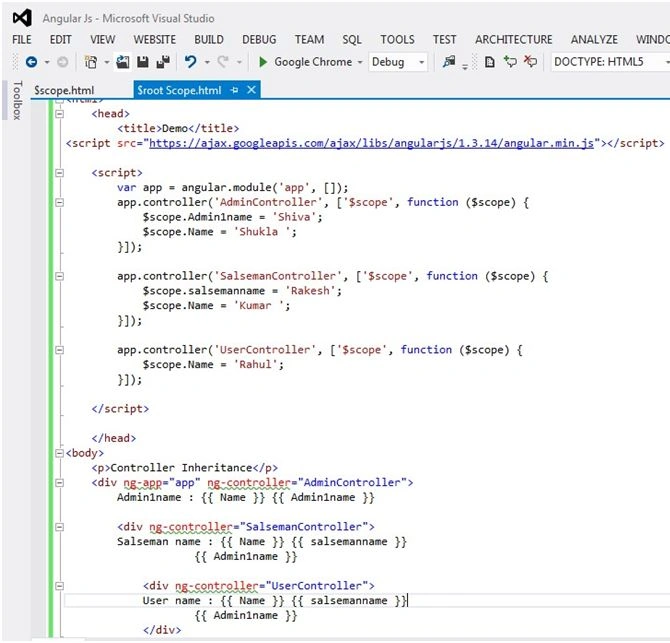
Task: Collapse the script tag code region
Action: coord(59,173)
